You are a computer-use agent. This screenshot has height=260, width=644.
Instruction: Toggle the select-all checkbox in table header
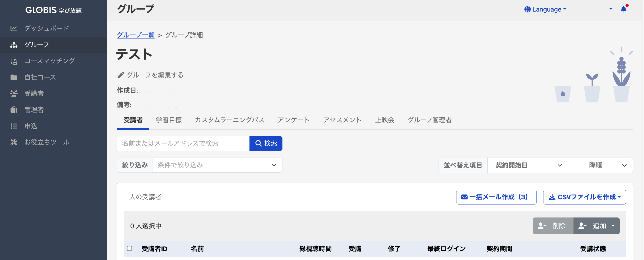click(x=129, y=248)
